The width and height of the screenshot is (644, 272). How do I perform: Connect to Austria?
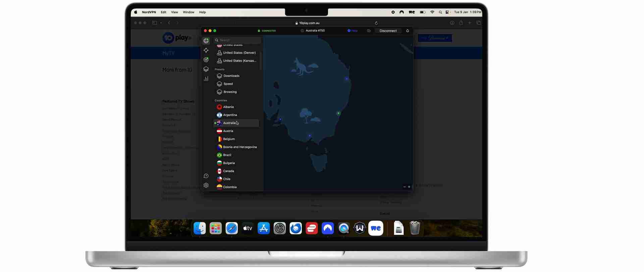[x=236, y=131]
